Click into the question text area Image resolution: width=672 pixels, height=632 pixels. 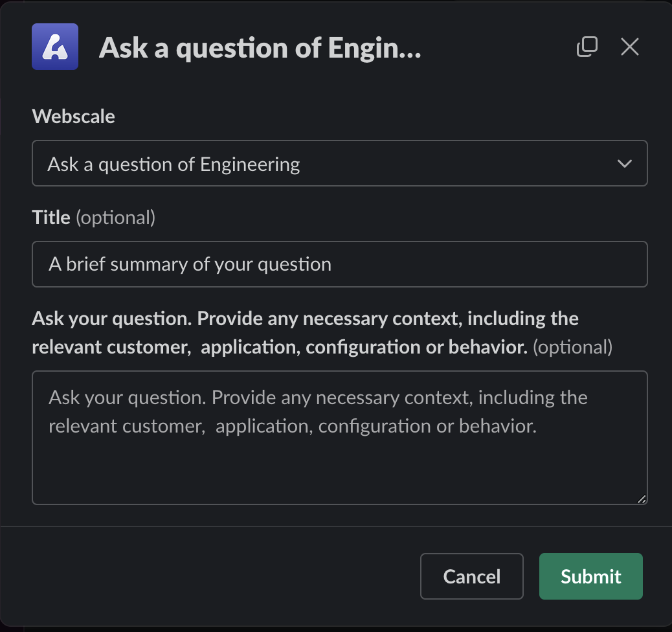pos(339,453)
